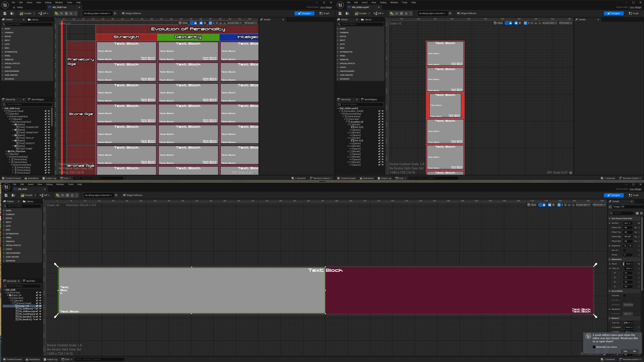644x362 pixels.
Task: Toggle Override accessible defaults checkbox
Action: (625, 296)
